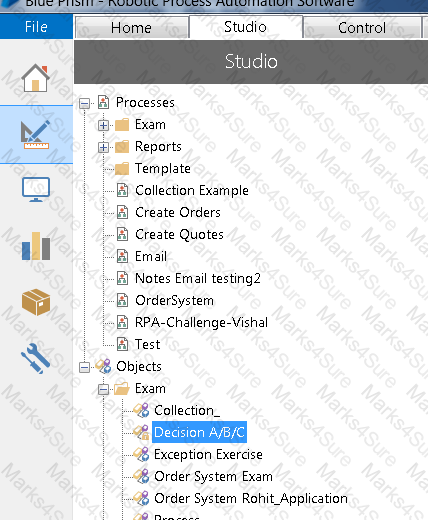
Task: Click the locked Decision A/B/C object icon
Action: [141, 432]
